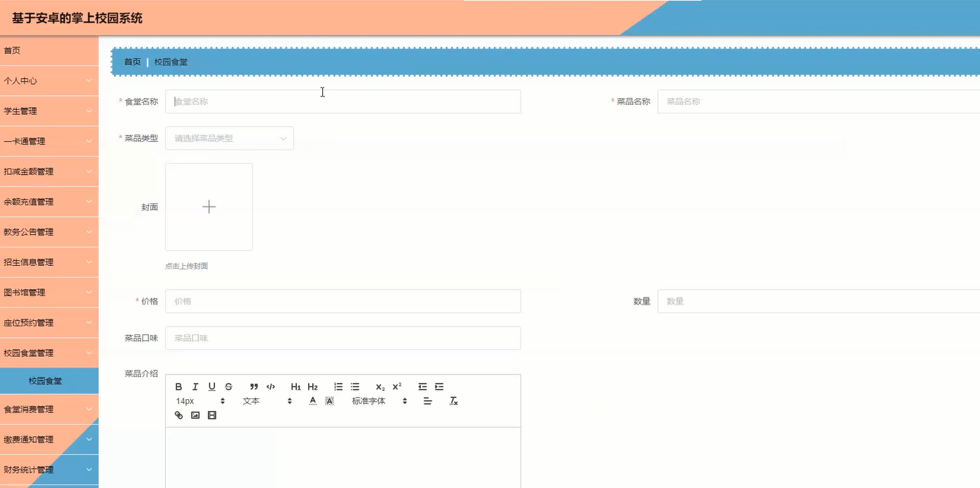The height and width of the screenshot is (488, 980).
Task: Create an ordered numbered list
Action: tap(338, 386)
